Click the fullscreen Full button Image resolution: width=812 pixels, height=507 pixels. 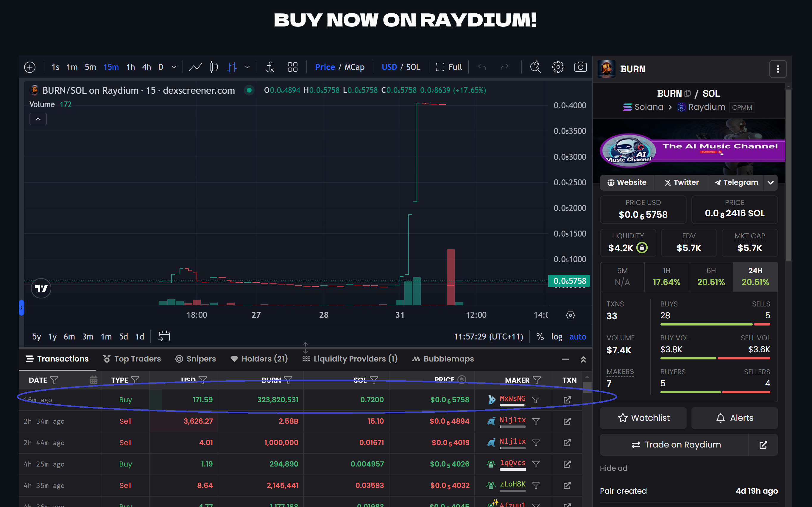point(449,67)
